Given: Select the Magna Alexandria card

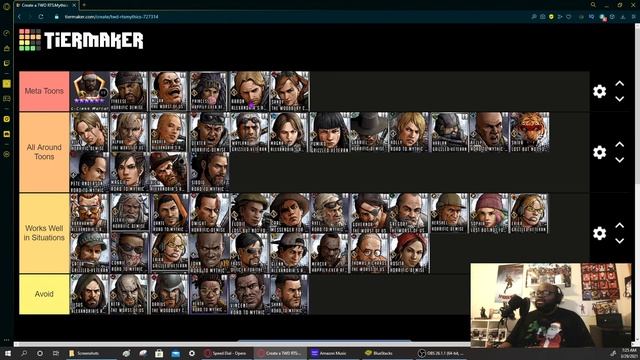Looking at the screenshot, I should tap(289, 132).
